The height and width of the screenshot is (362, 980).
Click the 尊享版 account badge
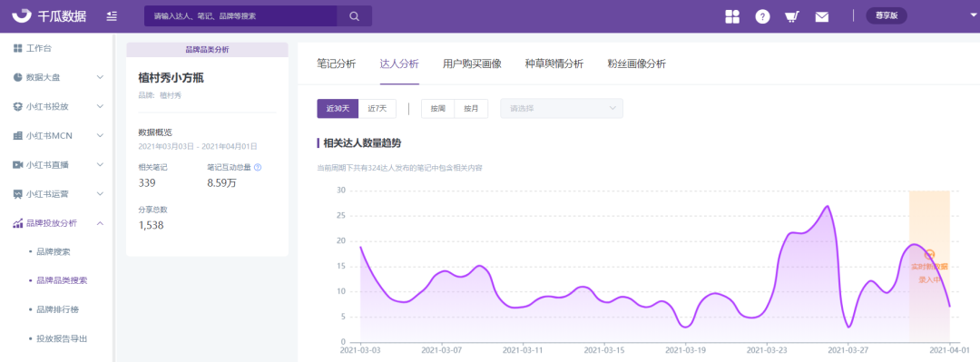coord(887,16)
